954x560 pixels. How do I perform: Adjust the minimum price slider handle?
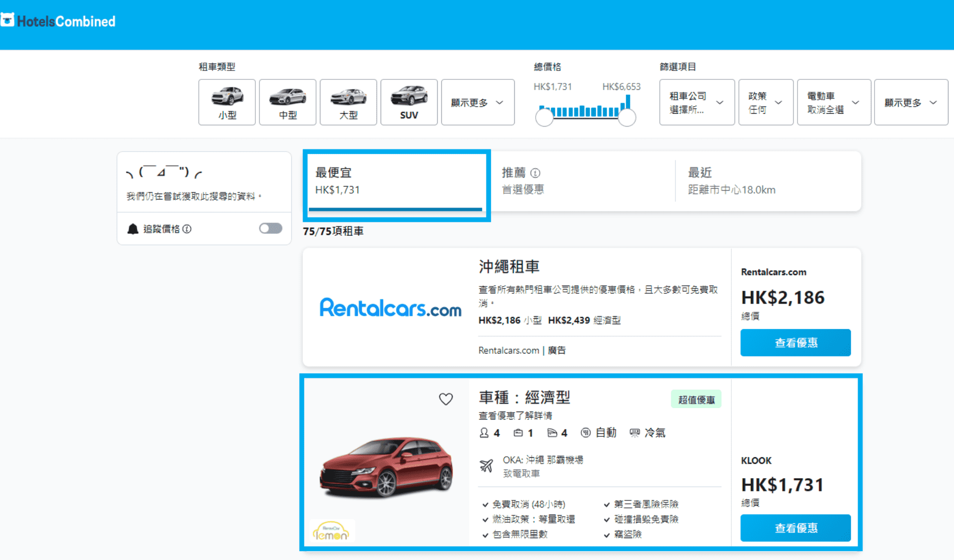(x=544, y=118)
